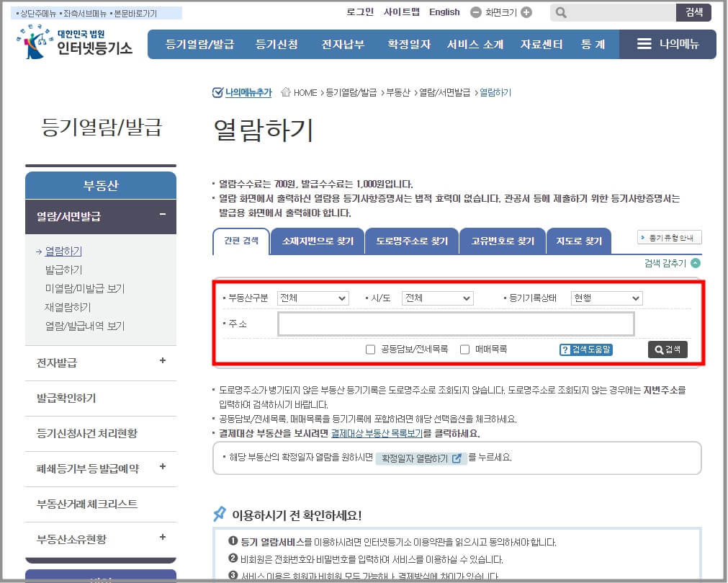
Task: Open the 전자납부 menu
Action: 344,45
